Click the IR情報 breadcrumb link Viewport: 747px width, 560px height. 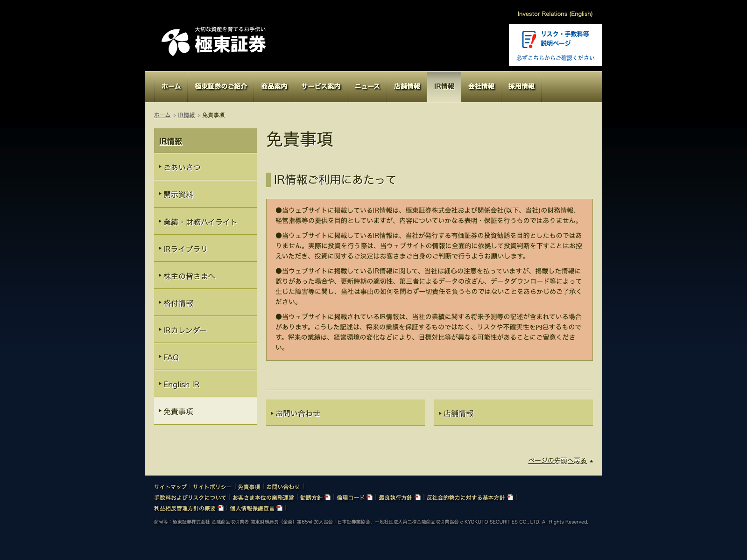(x=186, y=115)
